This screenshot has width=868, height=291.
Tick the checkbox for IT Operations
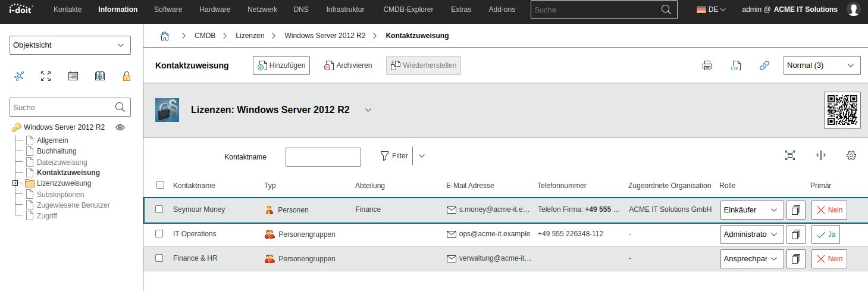tap(159, 234)
